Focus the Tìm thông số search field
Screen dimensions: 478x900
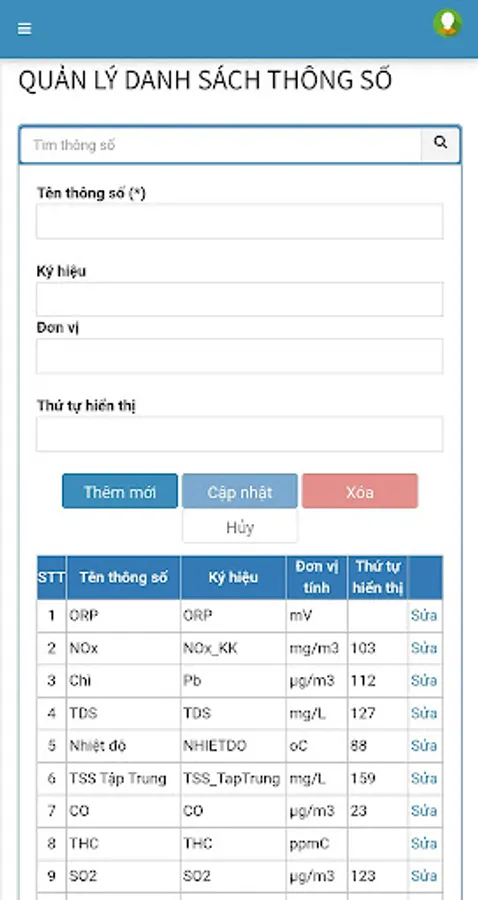tap(221, 145)
